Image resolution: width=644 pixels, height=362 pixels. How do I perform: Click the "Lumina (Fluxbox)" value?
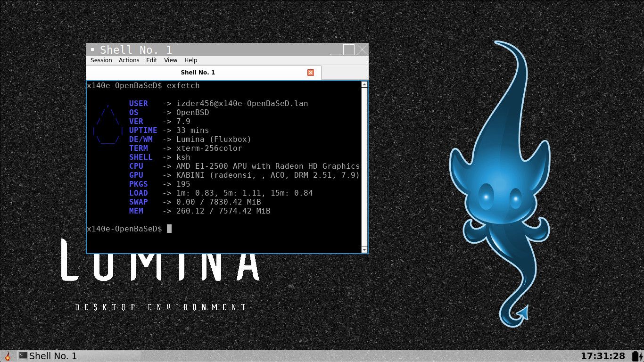coord(214,140)
